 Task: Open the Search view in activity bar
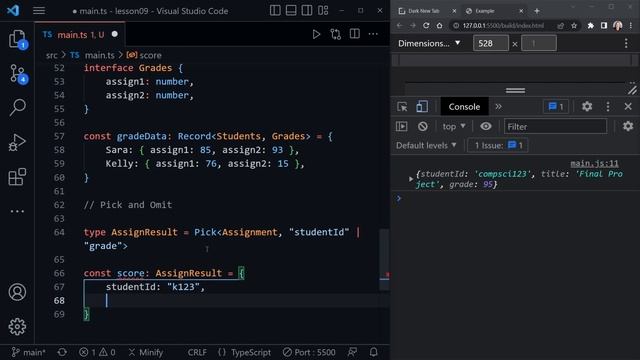(x=17, y=107)
